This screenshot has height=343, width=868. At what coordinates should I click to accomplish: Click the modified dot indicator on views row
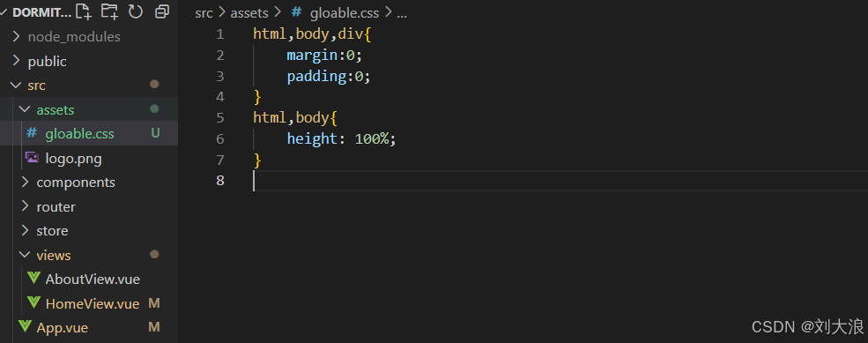pos(154,254)
